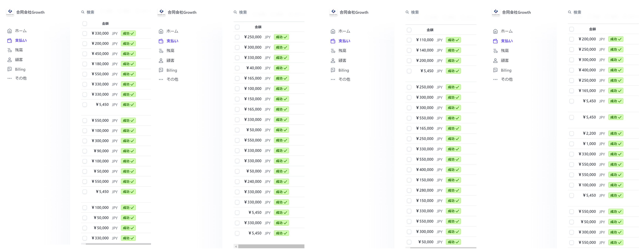Open 残高 menu item in third panel
The image size is (644, 251).
tap(342, 51)
